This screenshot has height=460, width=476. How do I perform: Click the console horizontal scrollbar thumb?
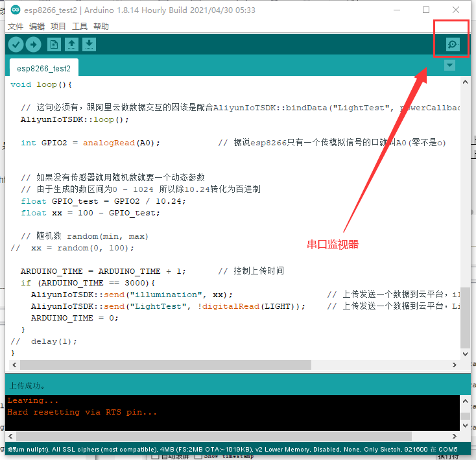[214, 436]
